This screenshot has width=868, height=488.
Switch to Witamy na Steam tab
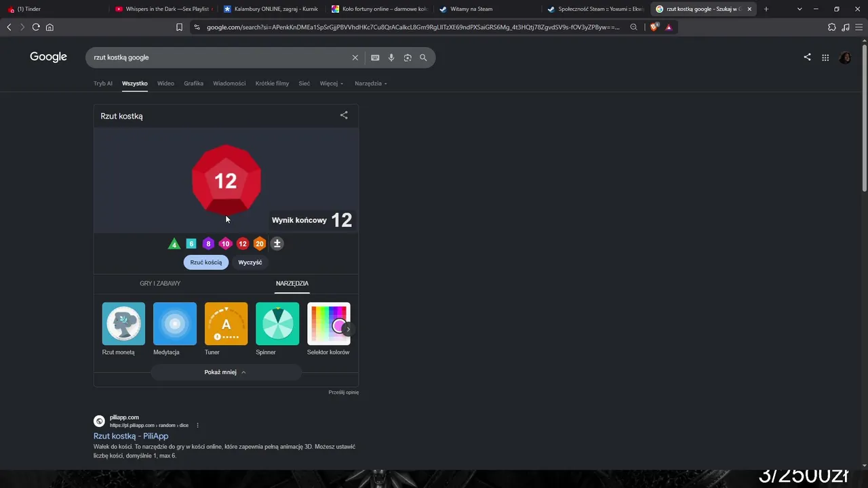click(488, 9)
